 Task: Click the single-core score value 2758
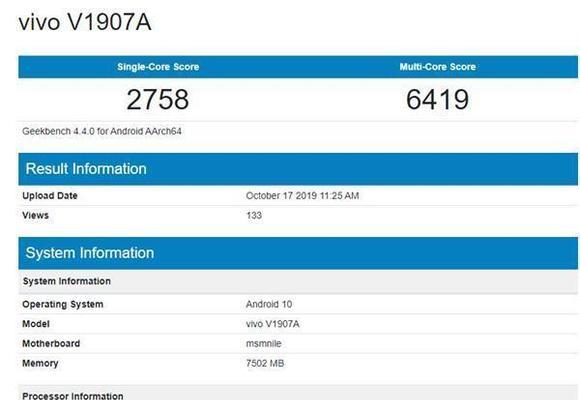158,100
